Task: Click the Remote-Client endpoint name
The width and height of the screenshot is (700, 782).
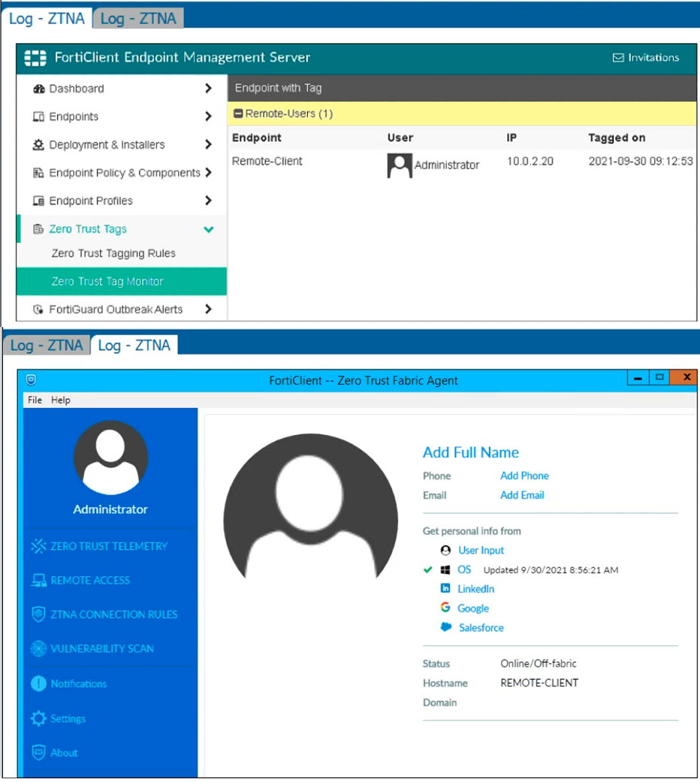Action: [x=267, y=161]
